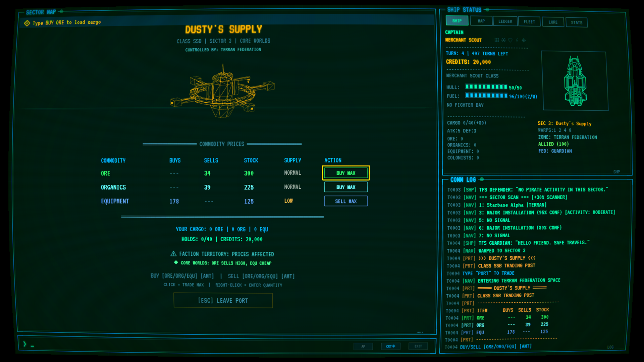Click the snowflake-shaped badge icon beside Merchant Scout

[503, 40]
